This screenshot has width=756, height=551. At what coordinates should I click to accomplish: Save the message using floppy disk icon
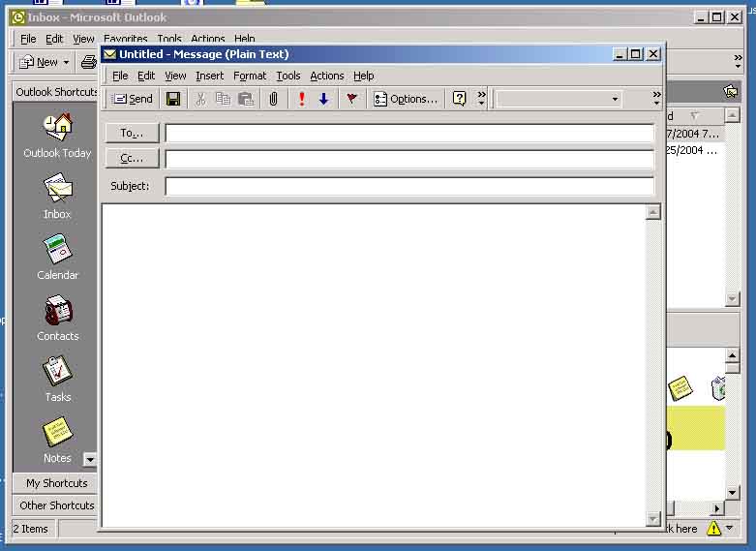coord(173,99)
